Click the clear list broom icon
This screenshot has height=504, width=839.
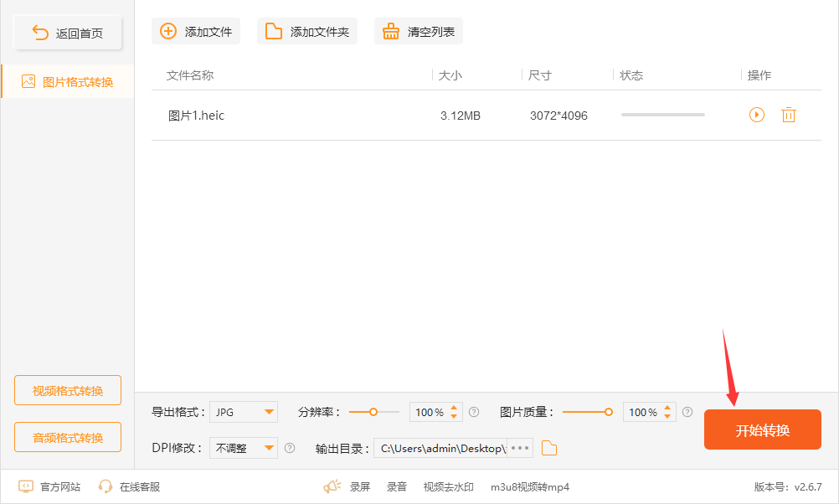point(390,31)
